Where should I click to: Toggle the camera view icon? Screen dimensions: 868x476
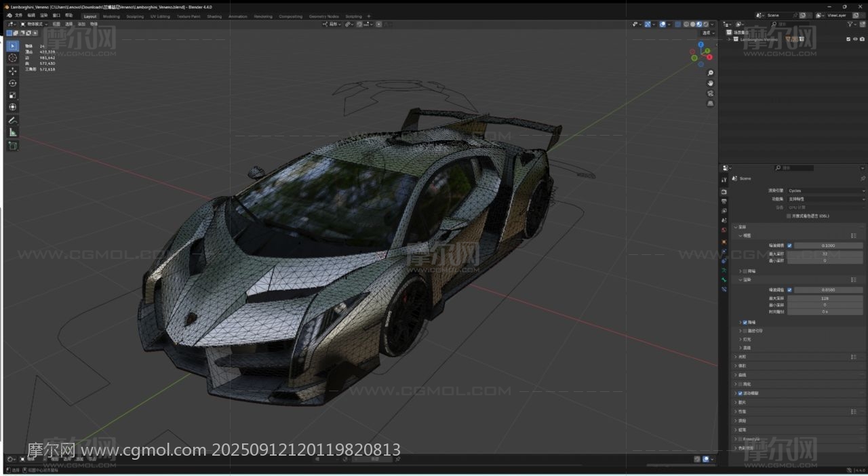(x=710, y=93)
